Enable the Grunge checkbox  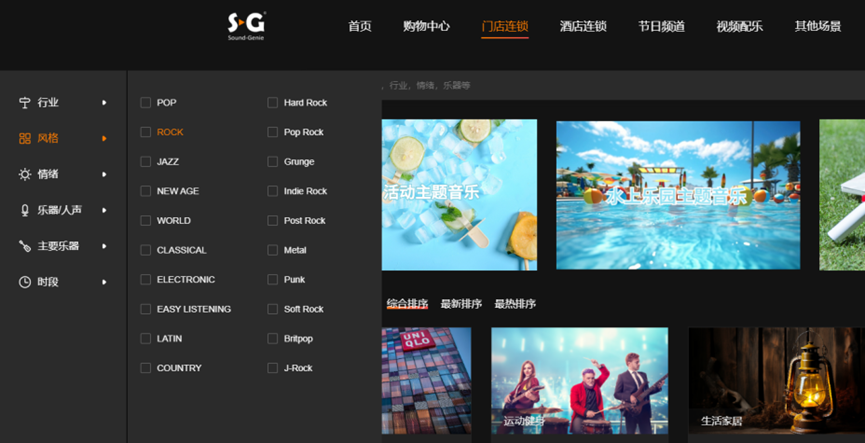coord(273,162)
